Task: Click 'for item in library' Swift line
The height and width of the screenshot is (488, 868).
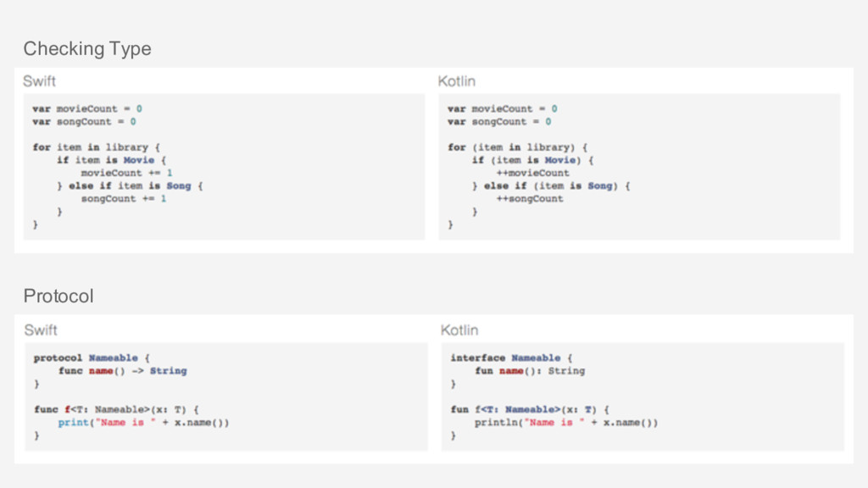Action: click(97, 147)
